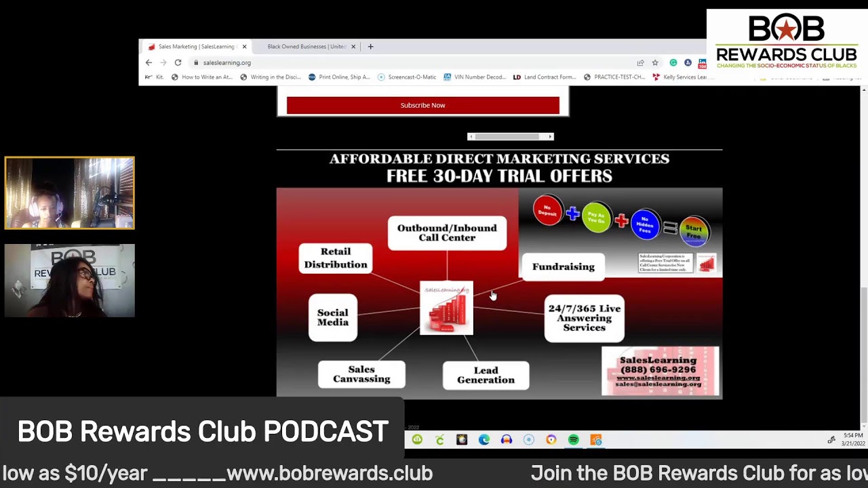Click the rainbow Start Free circle
Viewport: 868px width, 488px height.
(x=694, y=232)
